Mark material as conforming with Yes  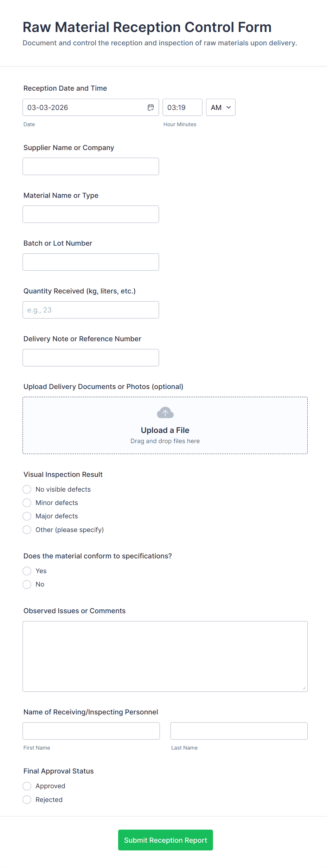[x=27, y=571]
